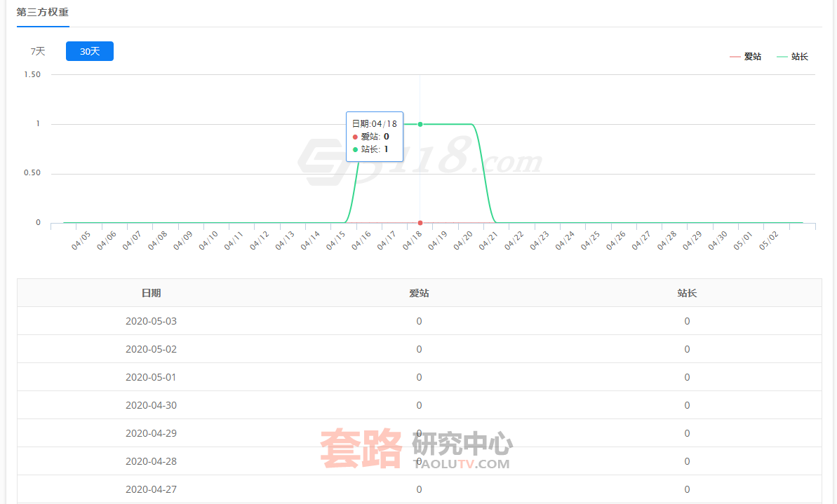This screenshot has width=837, height=504.
Task: Click the red line icon beside 爱站 in legend
Action: (x=735, y=56)
